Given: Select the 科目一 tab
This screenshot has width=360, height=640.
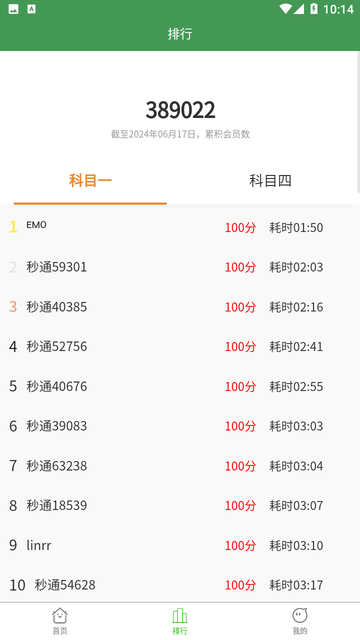Looking at the screenshot, I should pos(90,180).
